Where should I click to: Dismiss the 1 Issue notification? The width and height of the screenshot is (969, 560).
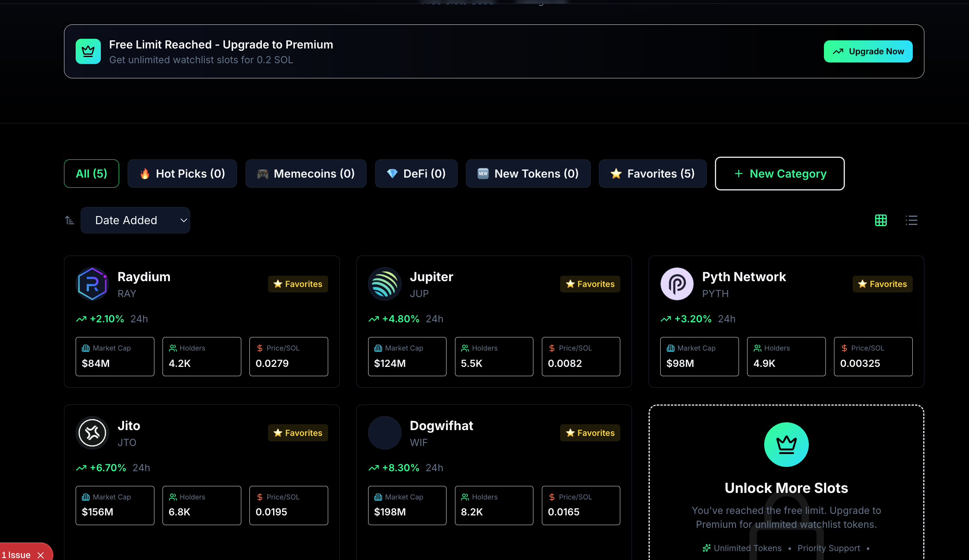[x=40, y=555]
